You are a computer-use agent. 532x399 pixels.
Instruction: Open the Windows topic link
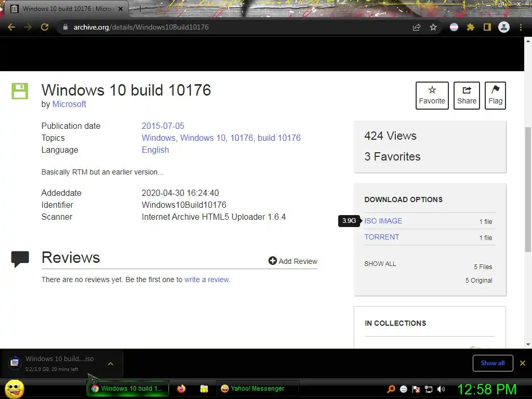pyautogui.click(x=158, y=138)
